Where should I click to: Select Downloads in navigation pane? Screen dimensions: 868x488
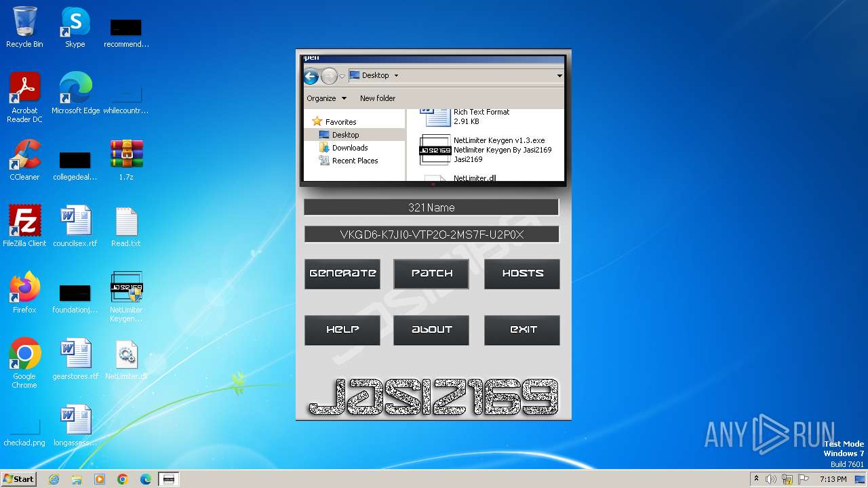pos(350,148)
